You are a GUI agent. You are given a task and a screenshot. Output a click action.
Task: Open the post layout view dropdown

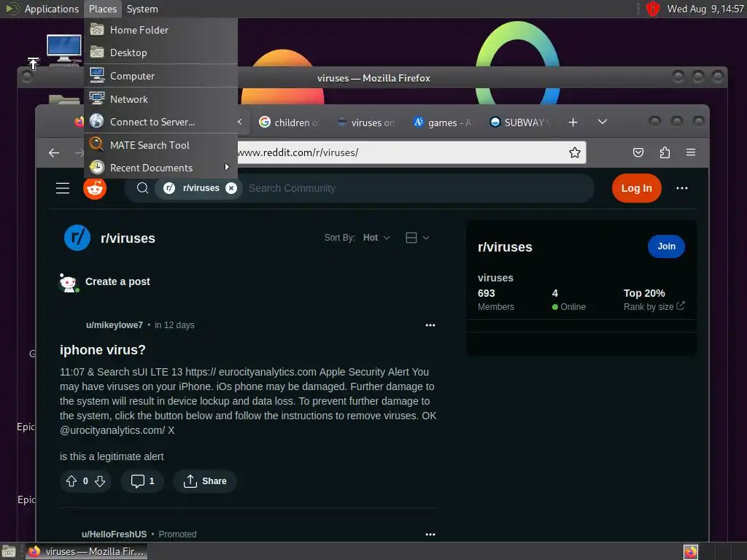coord(417,238)
